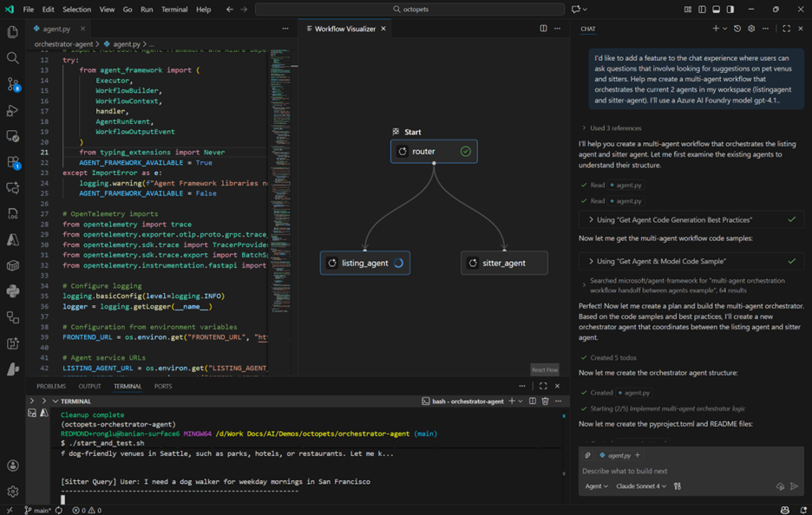Open the Source Control view in activity bar
The height and width of the screenshot is (515, 812).
12,84
